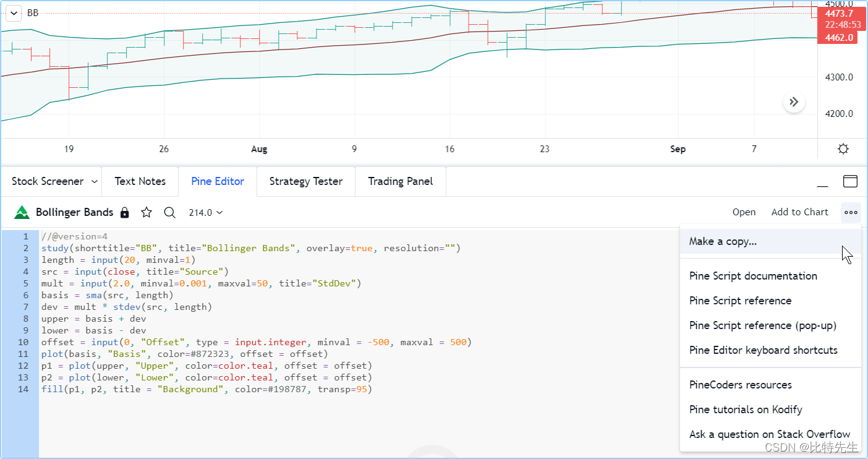
Task: Click the read-only lock icon
Action: (124, 213)
